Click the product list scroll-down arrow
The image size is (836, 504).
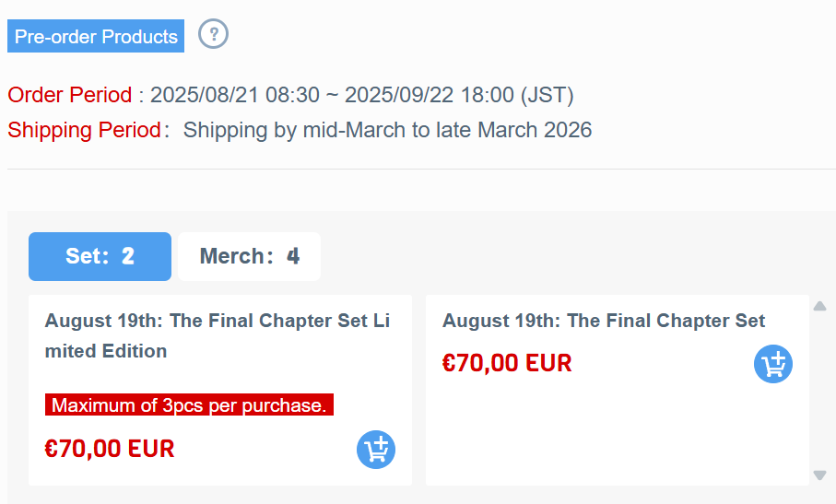[x=820, y=475]
